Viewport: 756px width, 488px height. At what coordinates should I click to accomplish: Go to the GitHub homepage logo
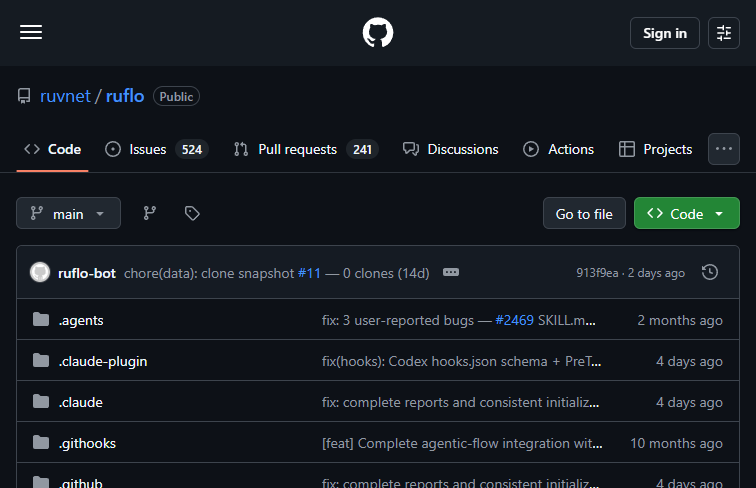pyautogui.click(x=378, y=33)
